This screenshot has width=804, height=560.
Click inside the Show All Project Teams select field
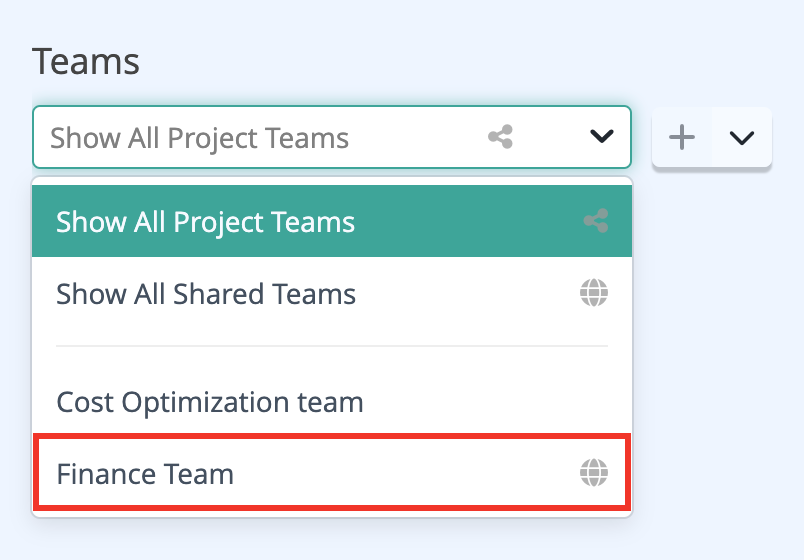pyautogui.click(x=332, y=137)
